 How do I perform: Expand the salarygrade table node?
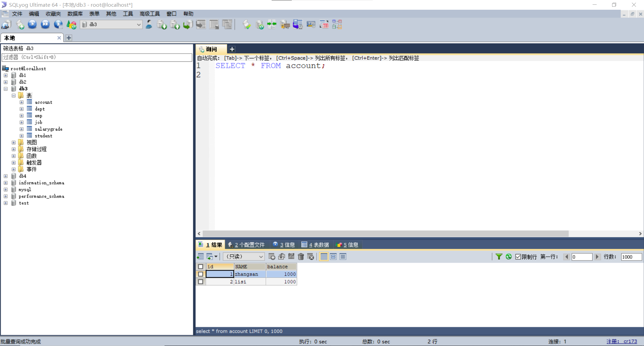21,129
